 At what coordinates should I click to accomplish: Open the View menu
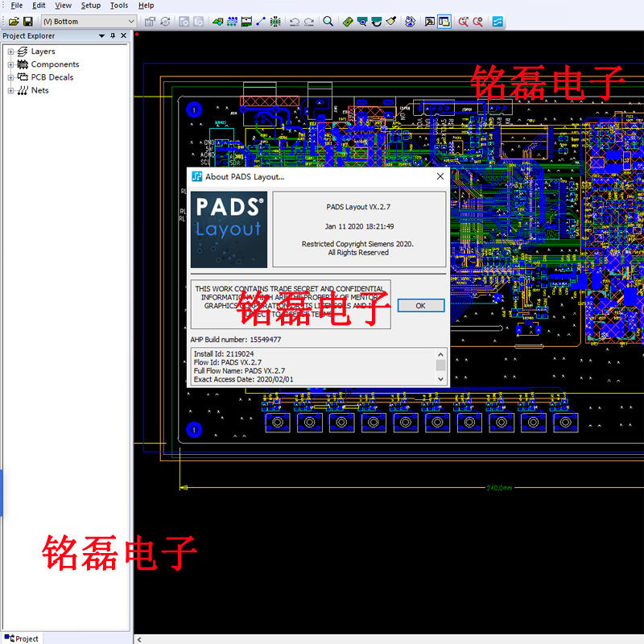(x=64, y=6)
